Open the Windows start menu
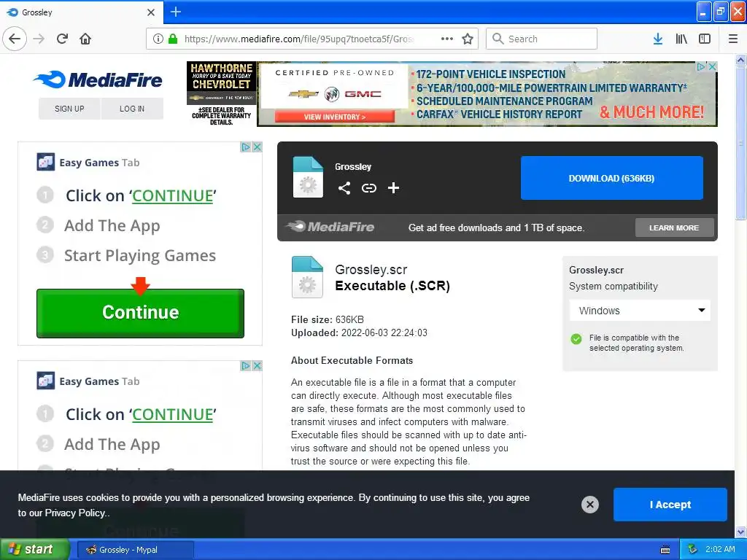 (34, 550)
